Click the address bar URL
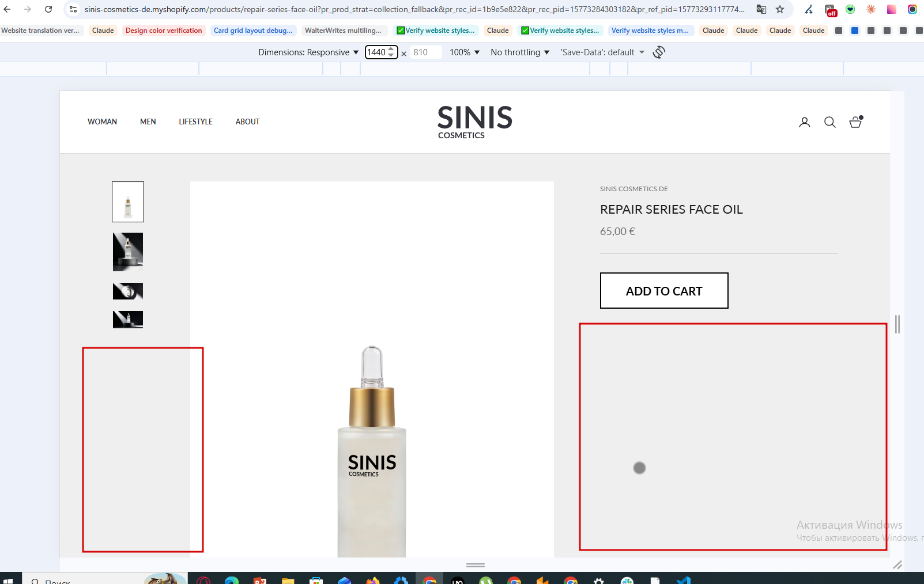Image resolution: width=924 pixels, height=584 pixels. click(x=414, y=9)
